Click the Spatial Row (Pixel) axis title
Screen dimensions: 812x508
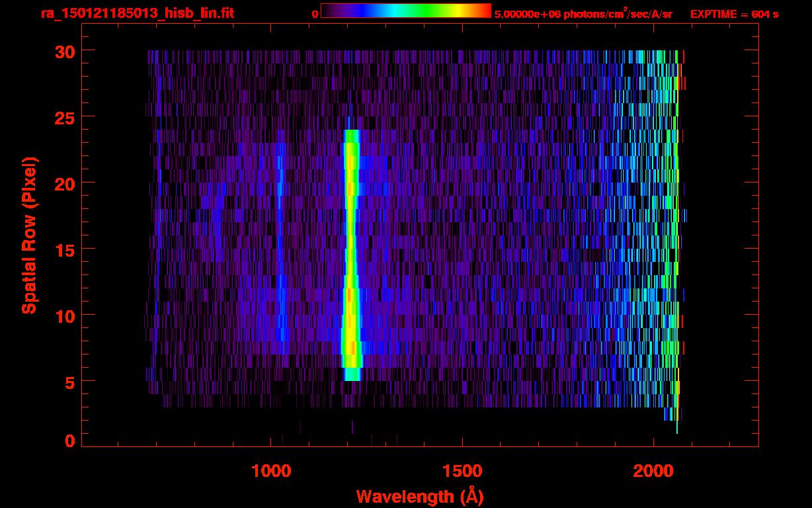(x=29, y=235)
